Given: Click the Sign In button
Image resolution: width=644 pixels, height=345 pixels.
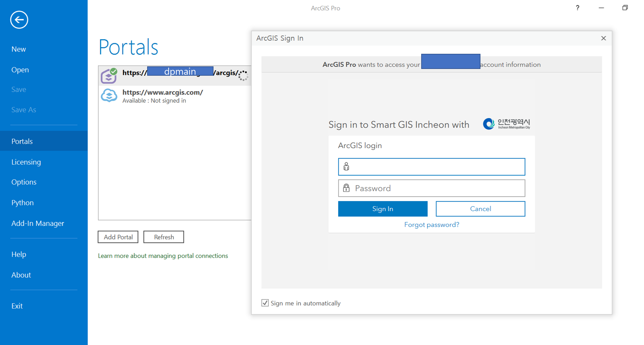Looking at the screenshot, I should 383,209.
